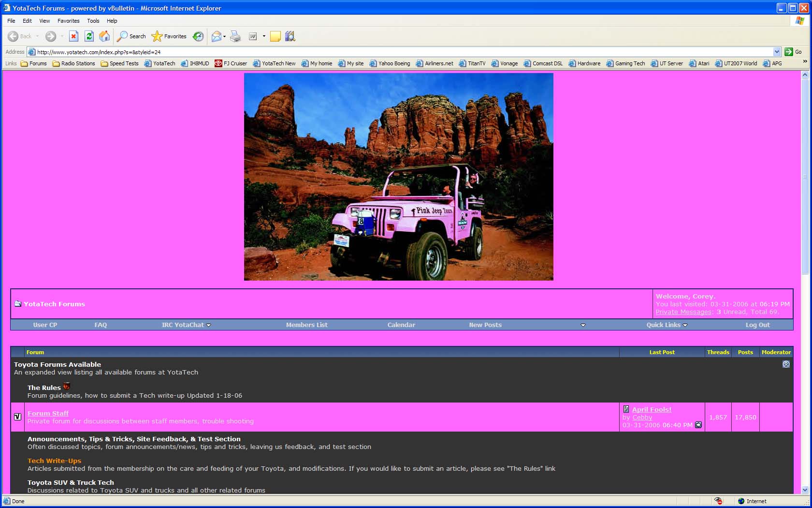Open the address bar dropdown

click(x=777, y=52)
